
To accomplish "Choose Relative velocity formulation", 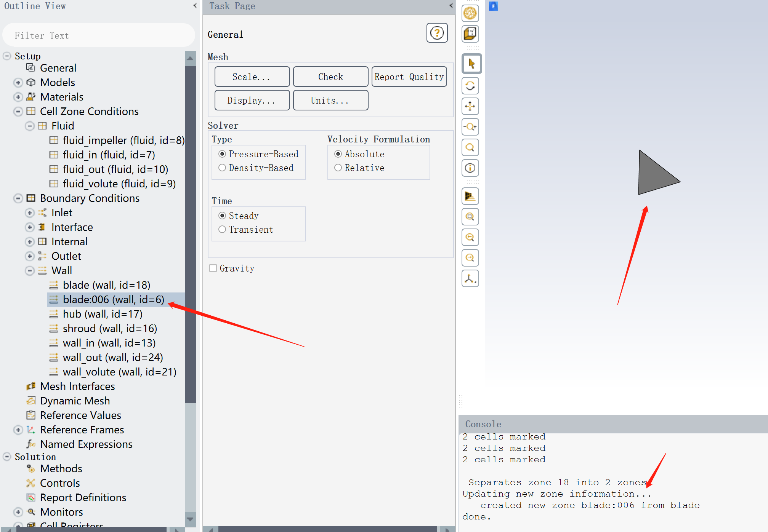I will click(x=338, y=168).
